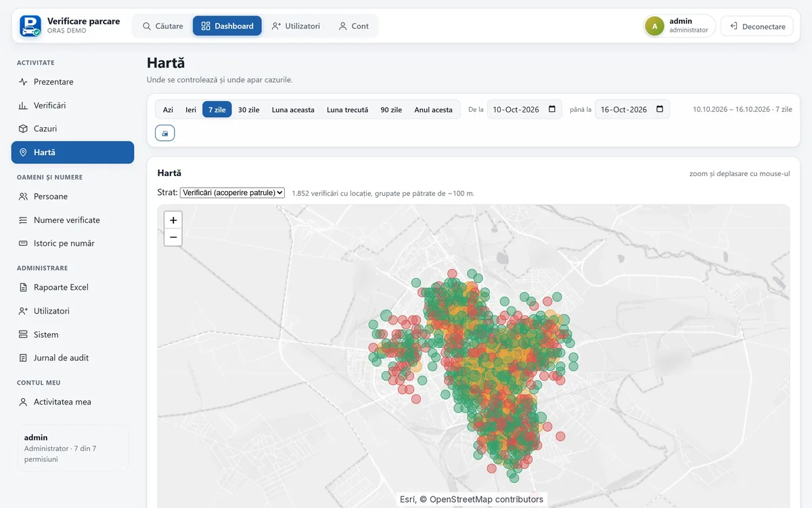The width and height of the screenshot is (812, 508).
Task: Click the server icon beside Sistem
Action: (x=23, y=335)
